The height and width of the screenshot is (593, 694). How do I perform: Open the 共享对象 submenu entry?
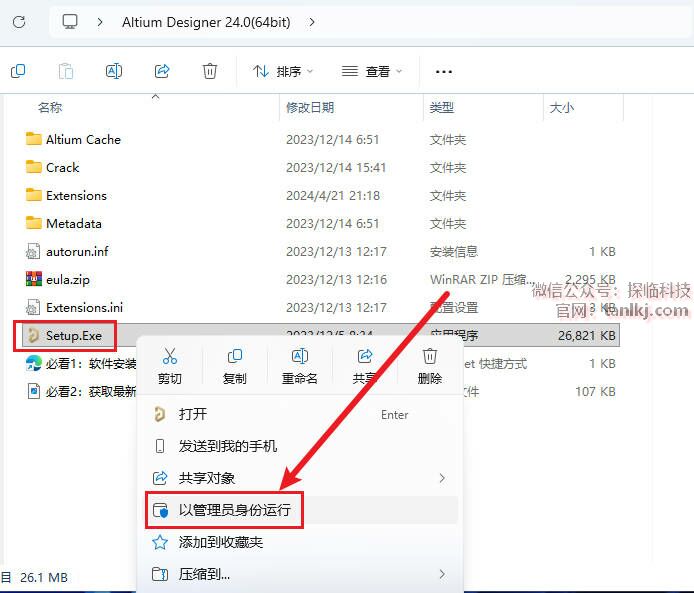coord(300,478)
